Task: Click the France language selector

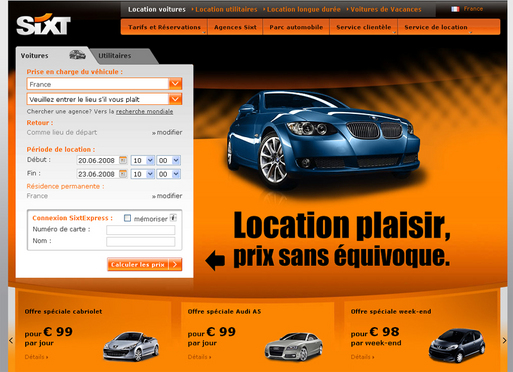Action: click(473, 9)
